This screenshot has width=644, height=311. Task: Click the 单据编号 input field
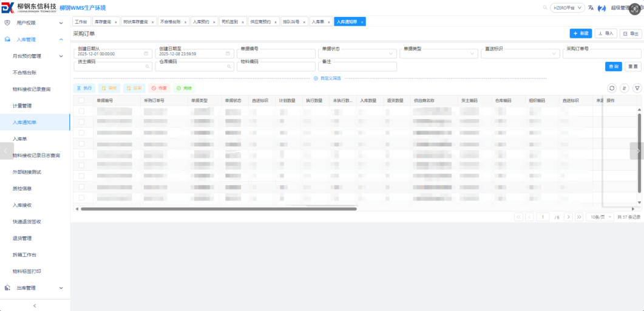pyautogui.click(x=276, y=54)
